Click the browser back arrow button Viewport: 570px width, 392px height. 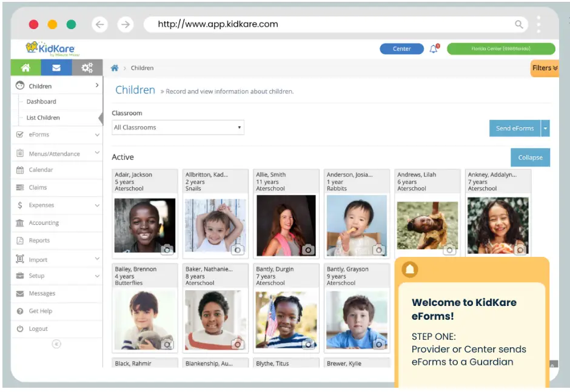tap(100, 24)
